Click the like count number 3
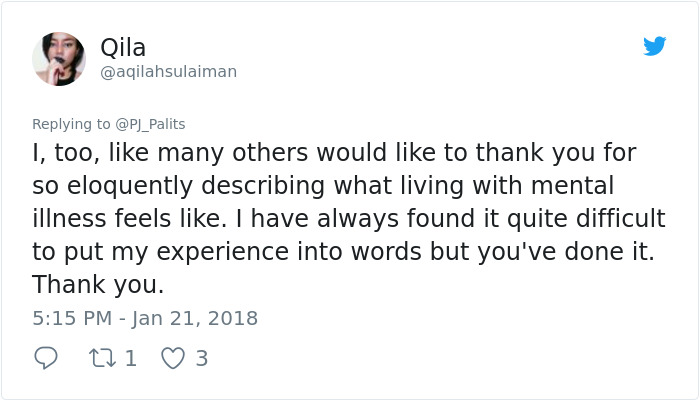This screenshot has width=700, height=401. tap(201, 358)
